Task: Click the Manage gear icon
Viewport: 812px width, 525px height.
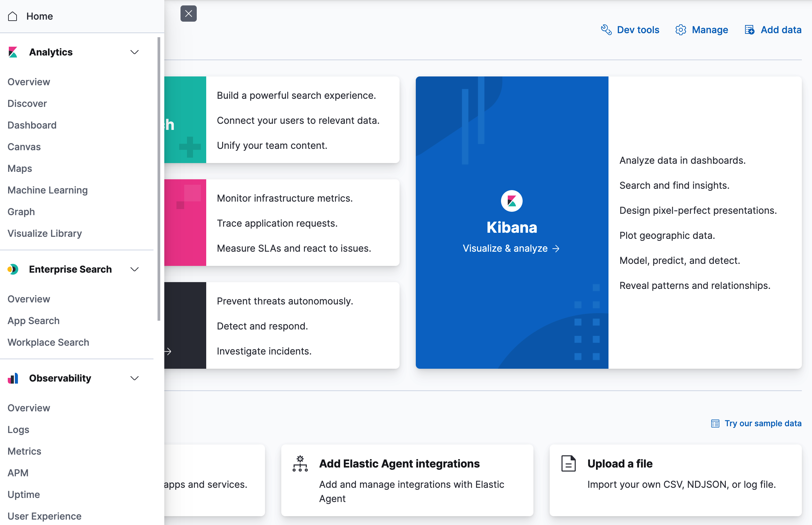Action: (680, 30)
